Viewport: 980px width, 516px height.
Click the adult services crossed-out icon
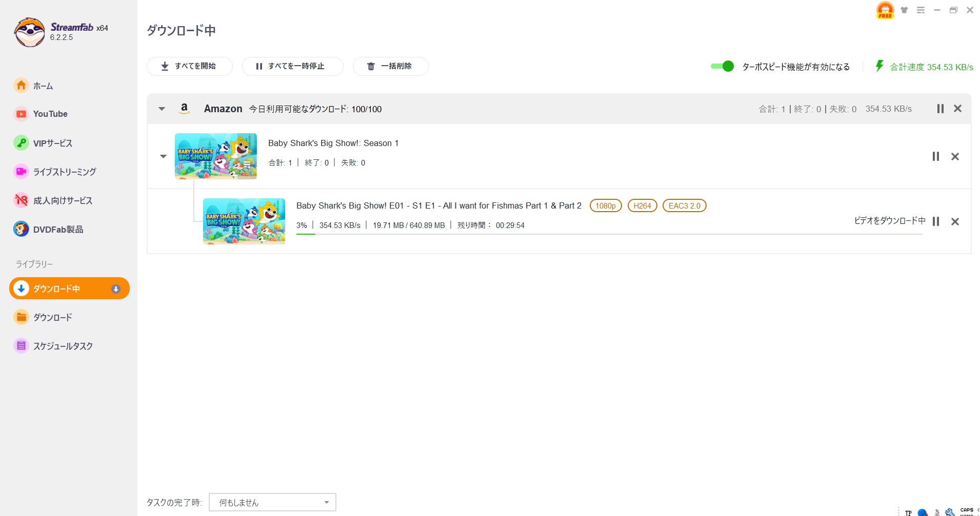[x=21, y=200]
